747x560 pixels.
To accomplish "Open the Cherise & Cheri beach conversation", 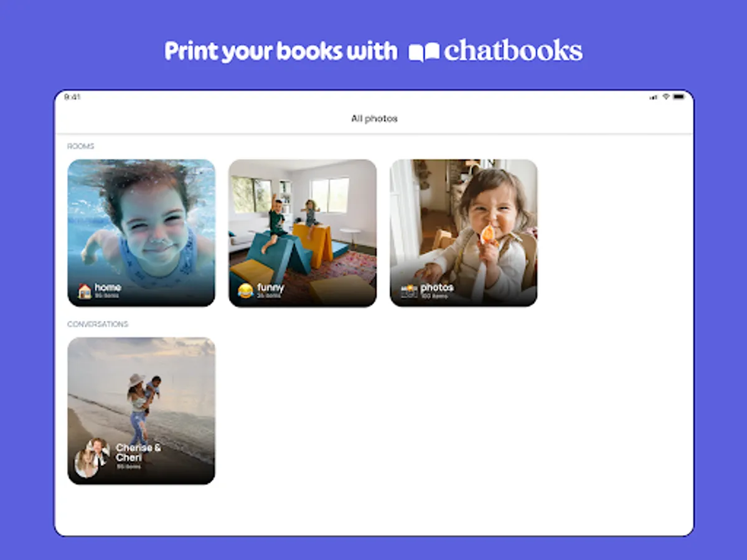I will point(141,411).
